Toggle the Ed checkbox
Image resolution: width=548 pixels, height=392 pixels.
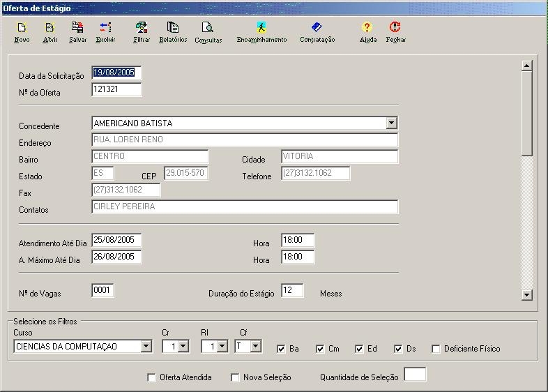[x=359, y=349]
